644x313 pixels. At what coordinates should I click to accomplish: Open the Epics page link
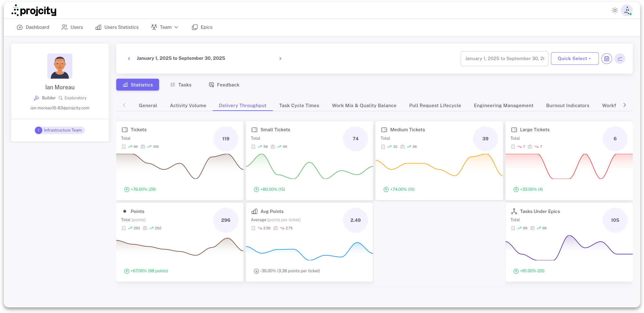(x=202, y=27)
